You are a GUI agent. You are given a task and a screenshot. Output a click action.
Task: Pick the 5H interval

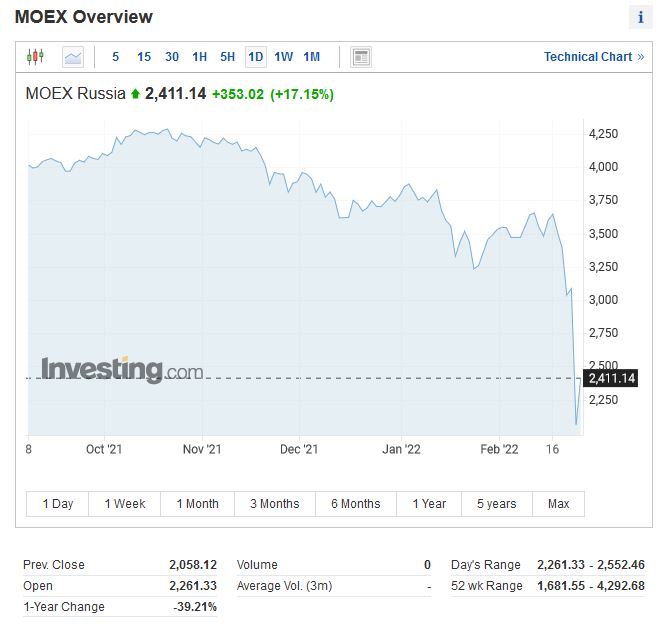click(228, 57)
